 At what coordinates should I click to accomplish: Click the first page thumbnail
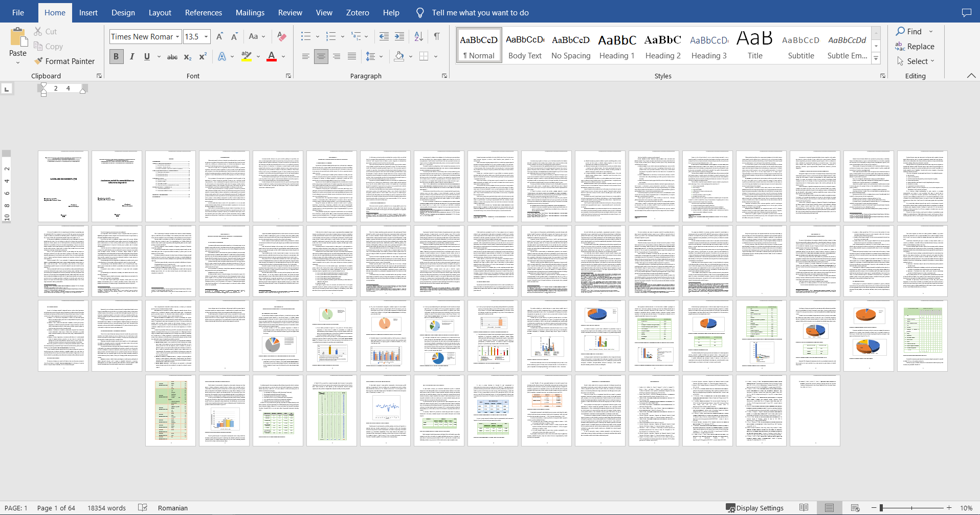(63, 186)
